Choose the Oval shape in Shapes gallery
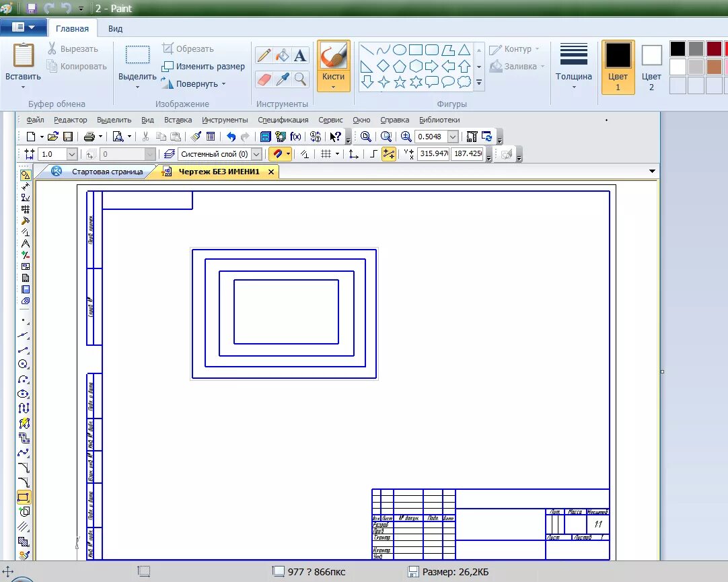The height and width of the screenshot is (582, 728). (x=399, y=50)
